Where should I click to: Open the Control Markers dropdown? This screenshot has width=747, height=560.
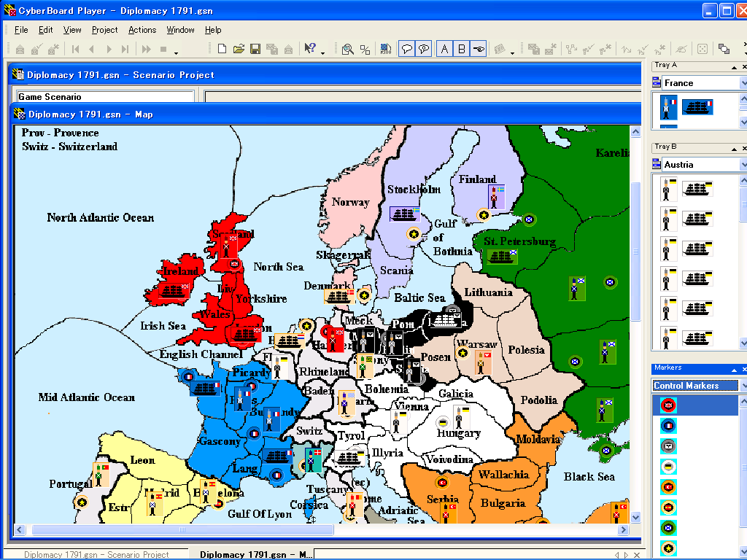[x=743, y=386]
